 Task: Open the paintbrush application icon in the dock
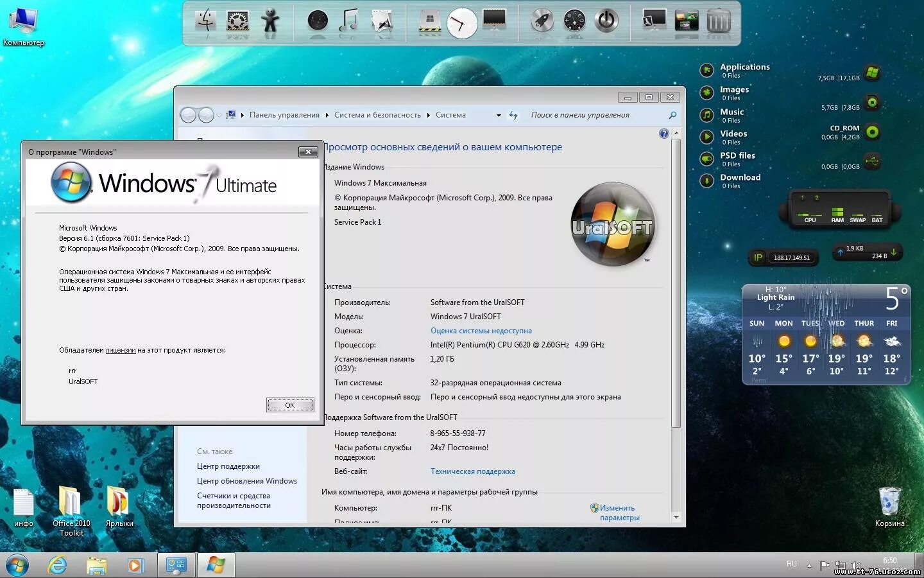tap(382, 21)
